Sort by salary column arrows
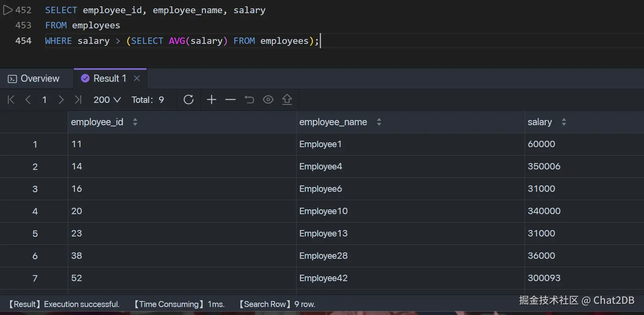The width and height of the screenshot is (644, 315). pyautogui.click(x=564, y=122)
